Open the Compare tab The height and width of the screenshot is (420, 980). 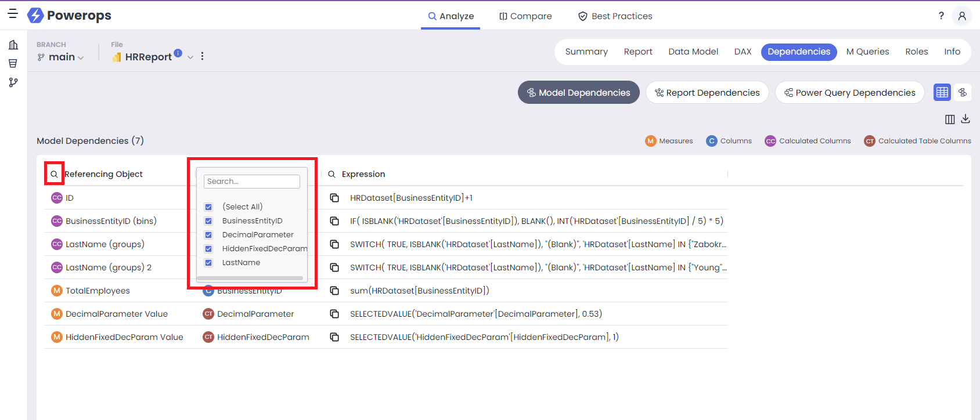tap(525, 16)
